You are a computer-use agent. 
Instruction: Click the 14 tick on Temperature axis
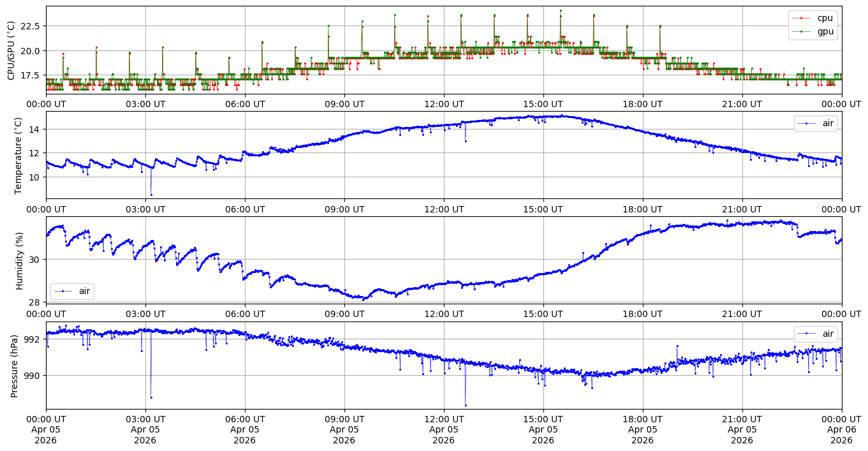tap(34, 129)
